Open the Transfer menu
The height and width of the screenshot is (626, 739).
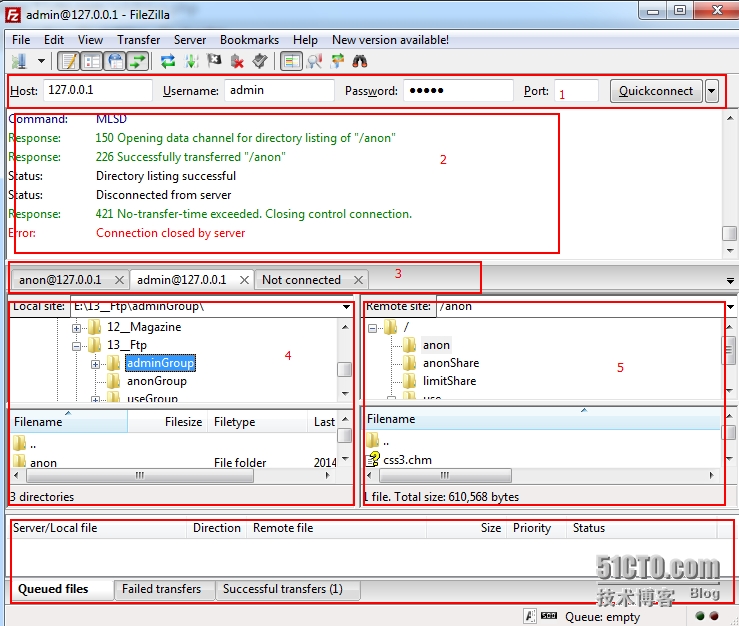pyautogui.click(x=139, y=40)
